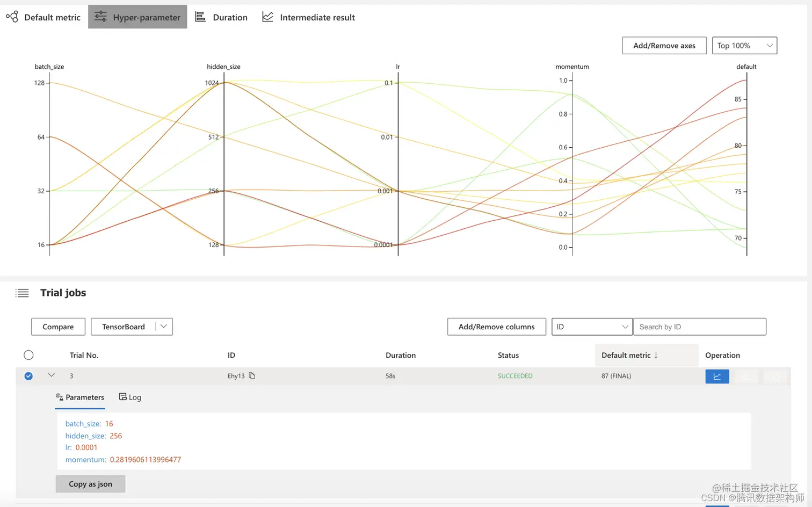Click the lr: 0.0001 parameter line
The image size is (812, 507).
tap(81, 447)
